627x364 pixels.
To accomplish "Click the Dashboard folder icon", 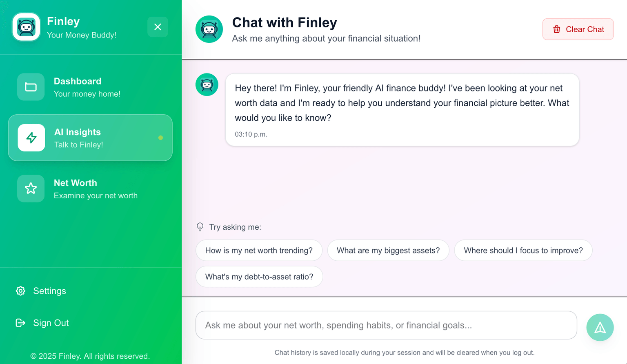I will (x=31, y=87).
